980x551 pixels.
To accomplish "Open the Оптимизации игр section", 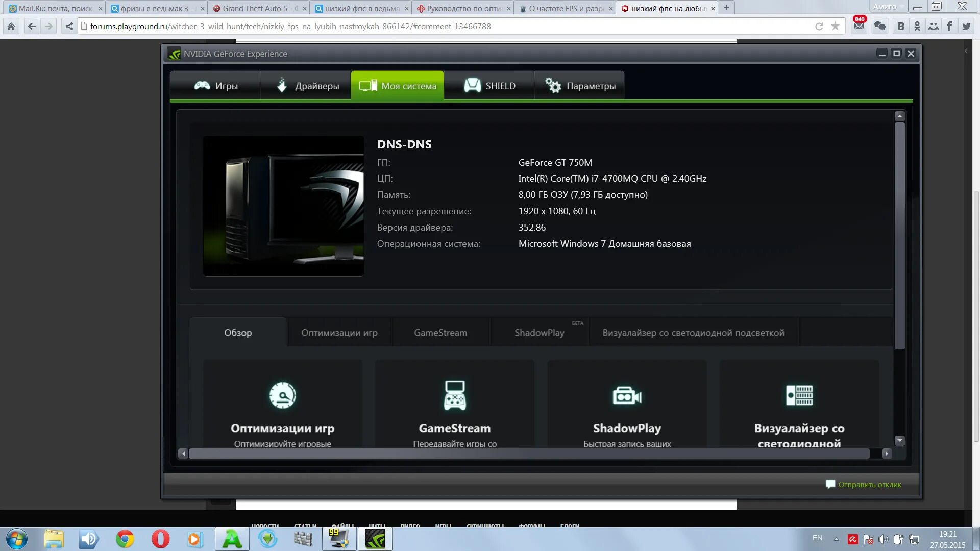I will (338, 332).
